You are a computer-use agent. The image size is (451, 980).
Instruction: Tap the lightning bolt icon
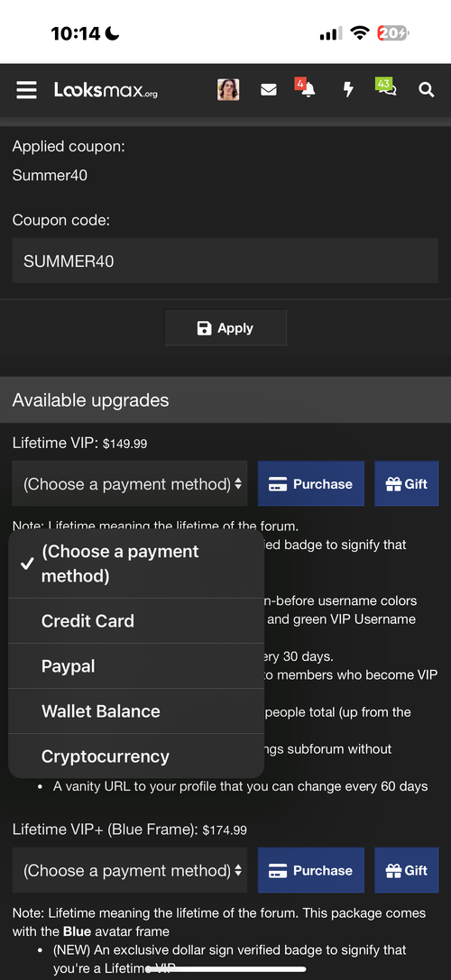(x=348, y=90)
